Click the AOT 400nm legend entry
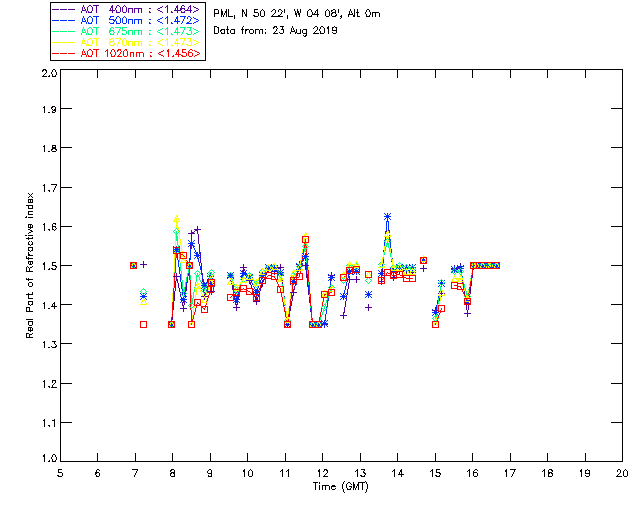This screenshot has height=512, width=640. click(x=126, y=9)
